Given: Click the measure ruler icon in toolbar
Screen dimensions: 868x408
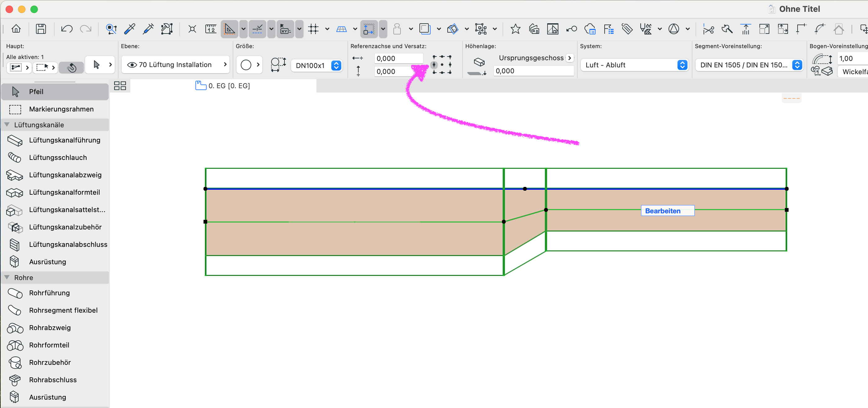Looking at the screenshot, I should [x=211, y=29].
